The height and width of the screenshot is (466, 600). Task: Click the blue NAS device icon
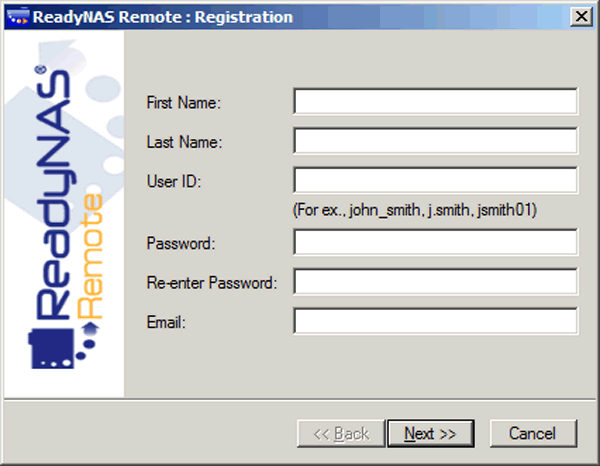click(51, 348)
